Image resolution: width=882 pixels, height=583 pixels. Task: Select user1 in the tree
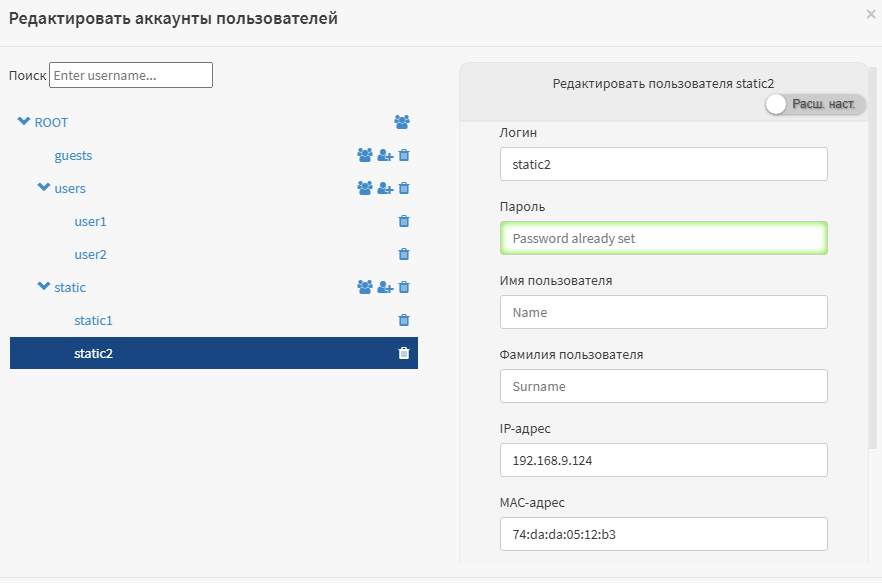[91, 221]
